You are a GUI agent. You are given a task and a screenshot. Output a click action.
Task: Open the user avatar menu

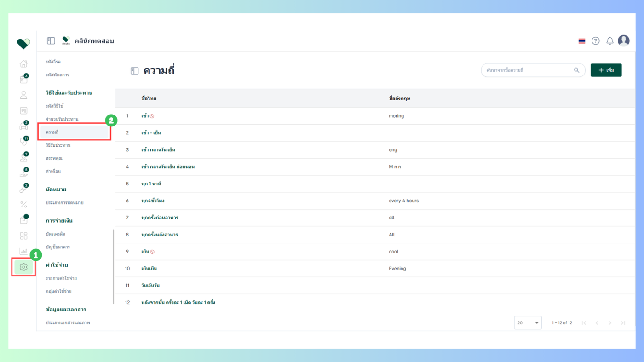point(624,40)
